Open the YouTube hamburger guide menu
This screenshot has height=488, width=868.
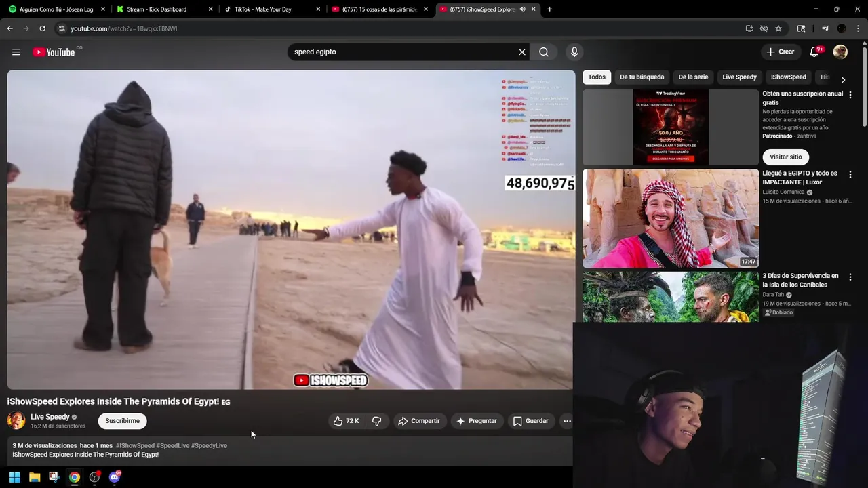tap(16, 52)
